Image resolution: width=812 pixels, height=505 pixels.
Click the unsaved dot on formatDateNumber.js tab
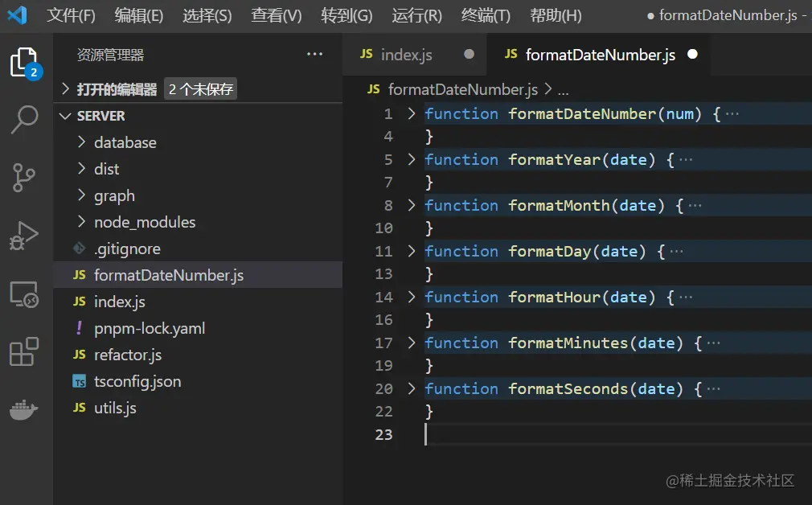pyautogui.click(x=693, y=55)
